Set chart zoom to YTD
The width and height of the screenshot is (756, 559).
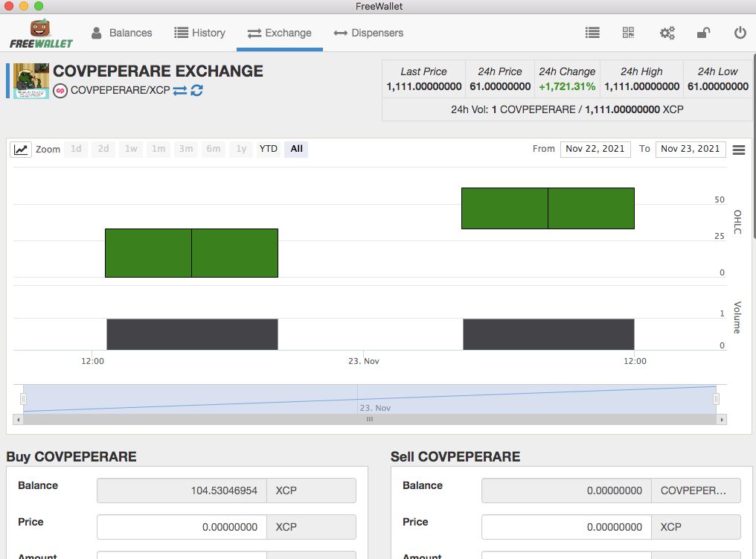[268, 149]
